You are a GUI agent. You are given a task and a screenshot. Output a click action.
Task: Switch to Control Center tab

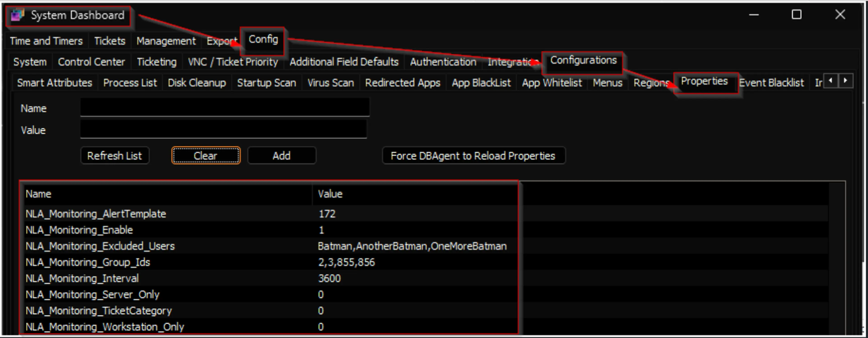(x=91, y=62)
